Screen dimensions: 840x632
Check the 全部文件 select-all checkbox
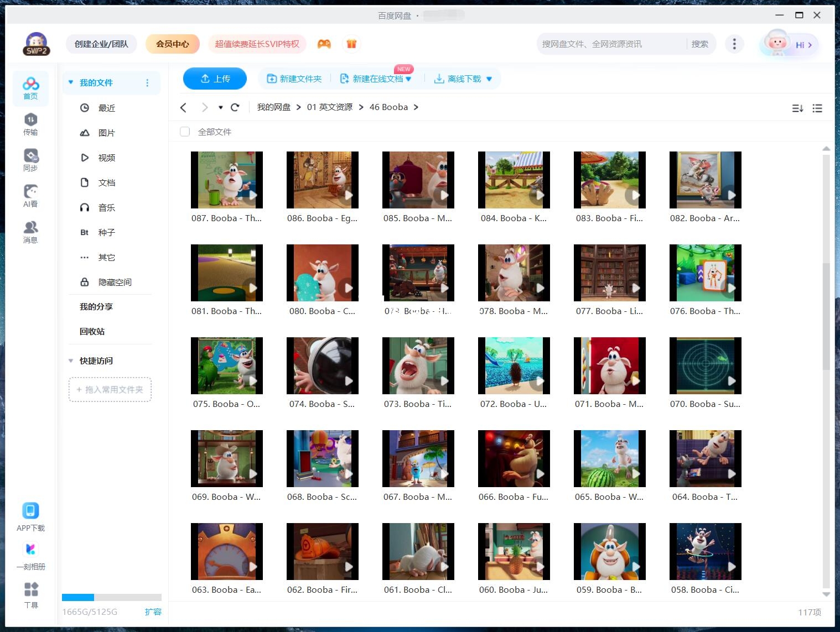pos(185,132)
